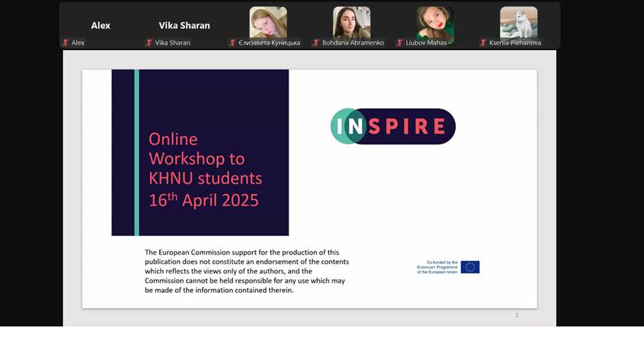Click Bohdana Abramenko's muted microphone icon
Image resolution: width=644 pixels, height=339 pixels.
pyautogui.click(x=316, y=43)
